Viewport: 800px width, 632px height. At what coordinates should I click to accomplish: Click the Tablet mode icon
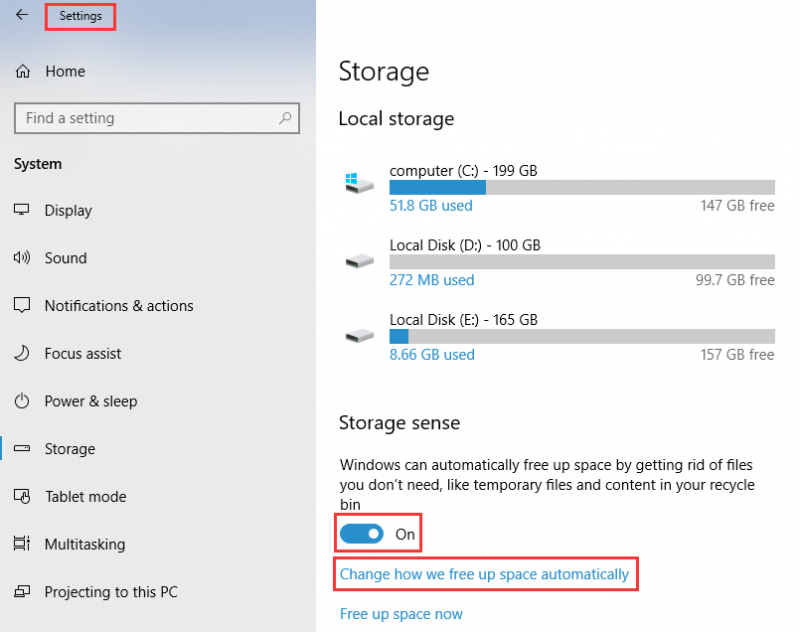tap(22, 496)
